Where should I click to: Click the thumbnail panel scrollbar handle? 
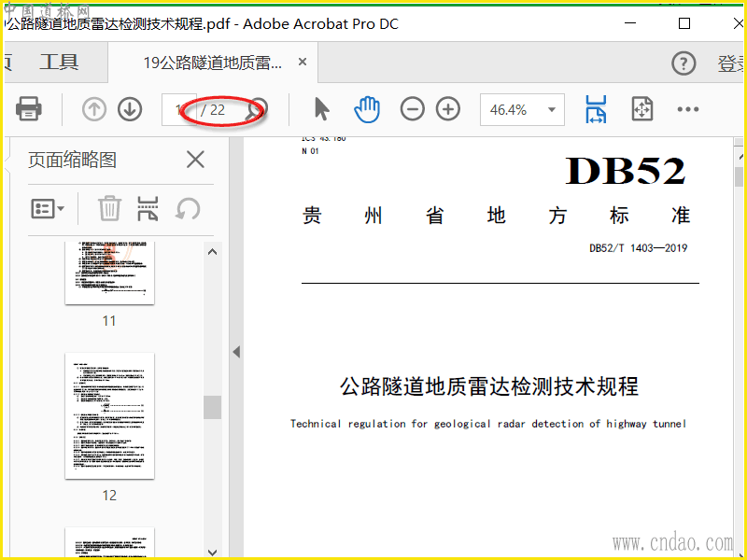[x=213, y=407]
